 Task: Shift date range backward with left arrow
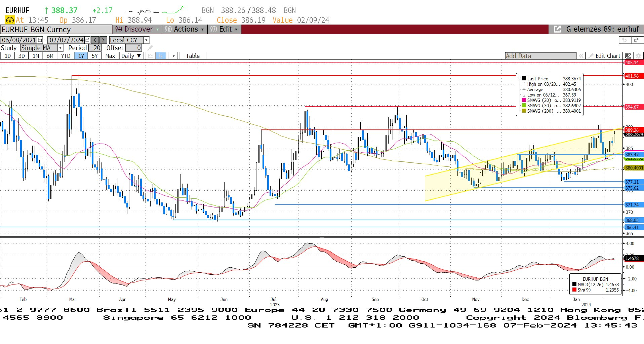point(95,40)
